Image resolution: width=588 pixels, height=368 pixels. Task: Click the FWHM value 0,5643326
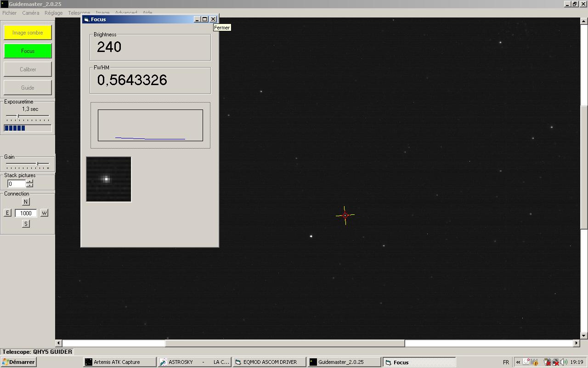click(x=132, y=80)
